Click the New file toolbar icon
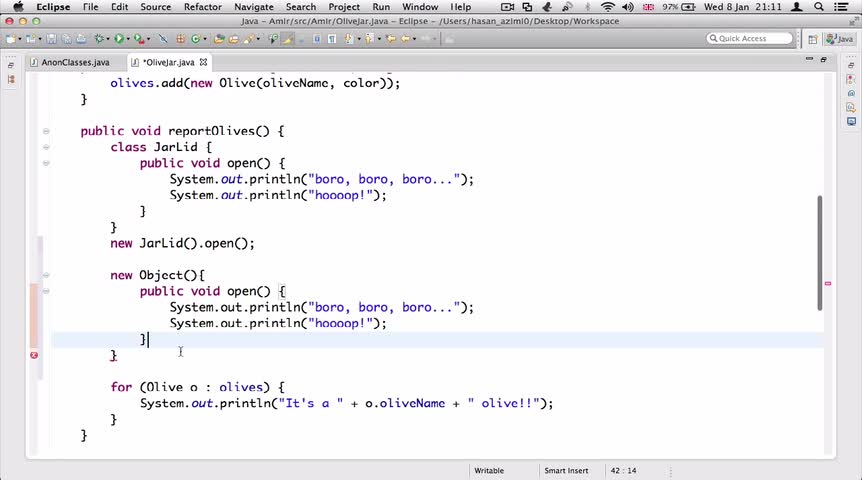 click(x=10, y=39)
